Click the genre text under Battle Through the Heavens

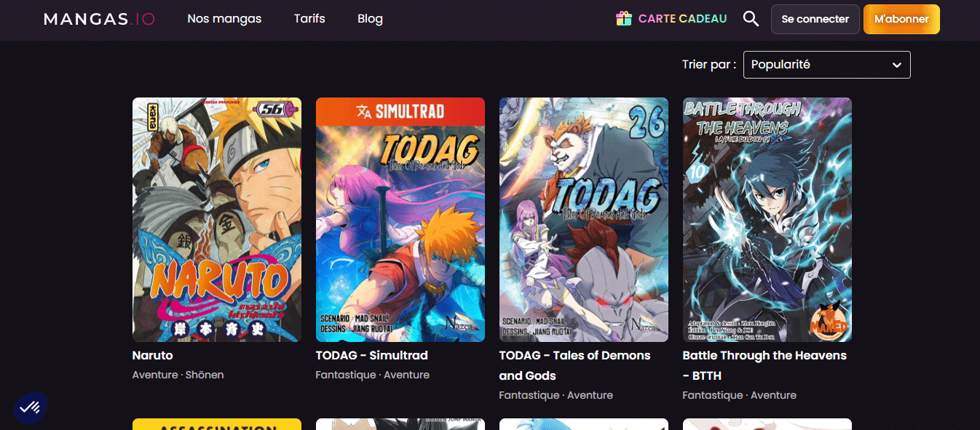pos(740,396)
